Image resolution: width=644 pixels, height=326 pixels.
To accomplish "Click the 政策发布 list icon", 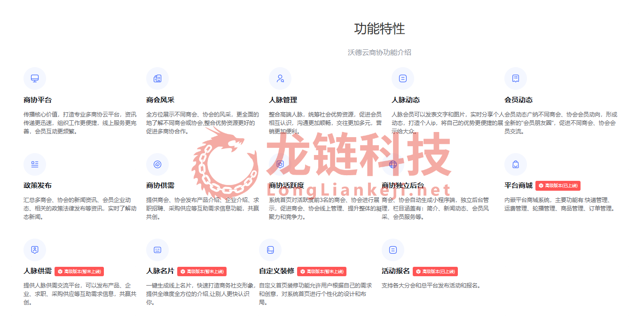I will pyautogui.click(x=35, y=164).
